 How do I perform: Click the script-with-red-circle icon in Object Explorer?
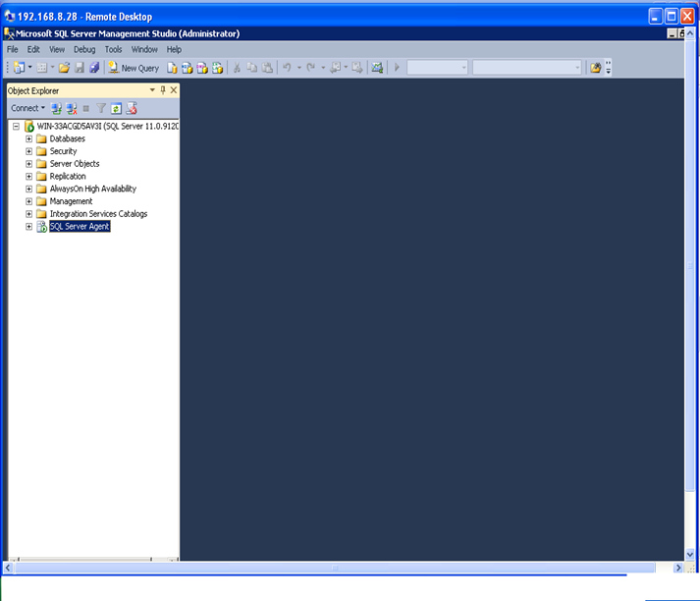pos(132,108)
